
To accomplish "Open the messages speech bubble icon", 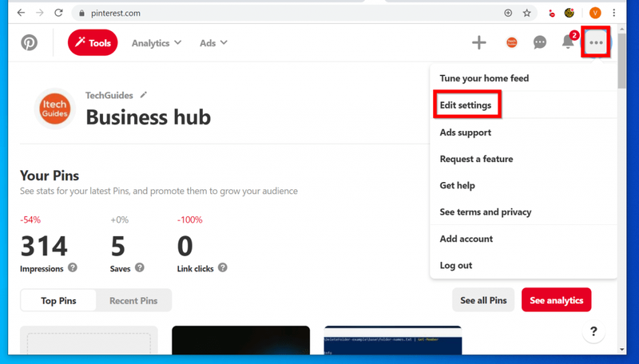I will point(540,42).
